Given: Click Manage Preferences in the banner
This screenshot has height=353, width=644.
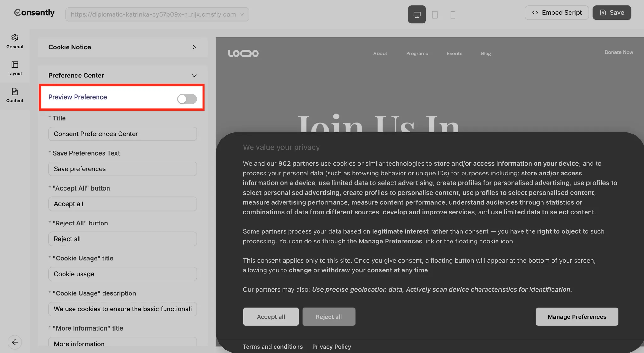Looking at the screenshot, I should pyautogui.click(x=577, y=317).
